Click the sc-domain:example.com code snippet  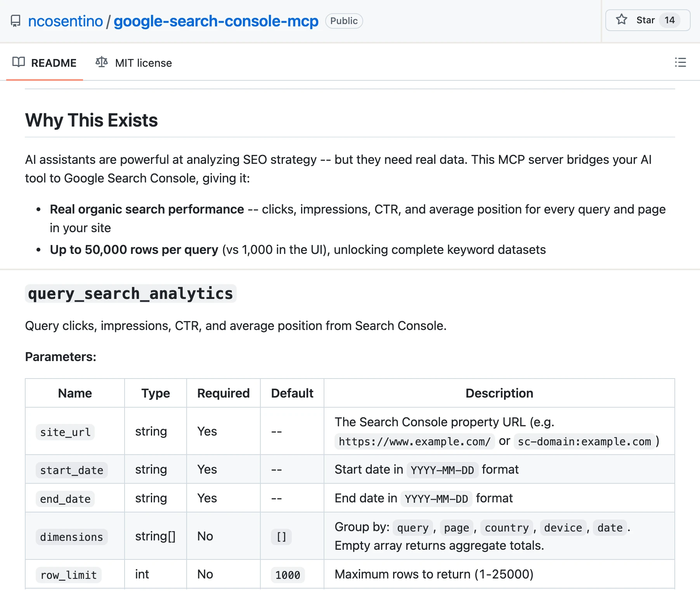[x=584, y=441]
